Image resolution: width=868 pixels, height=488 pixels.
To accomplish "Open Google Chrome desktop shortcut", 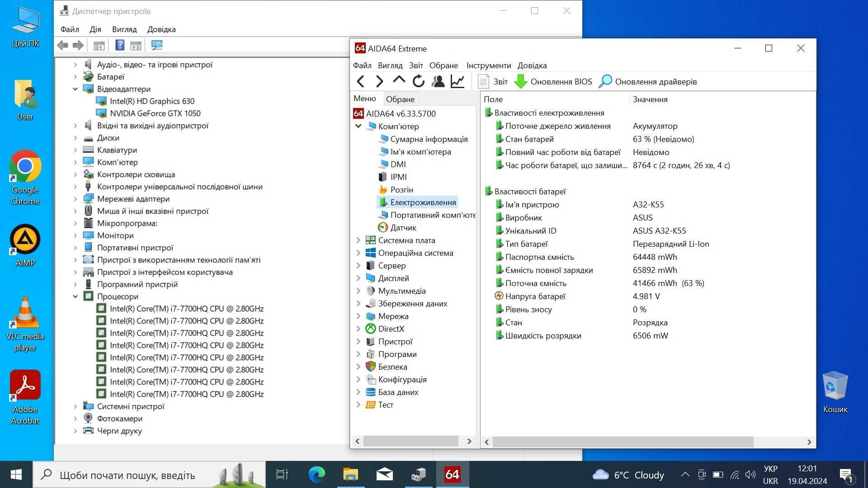I will click(25, 178).
